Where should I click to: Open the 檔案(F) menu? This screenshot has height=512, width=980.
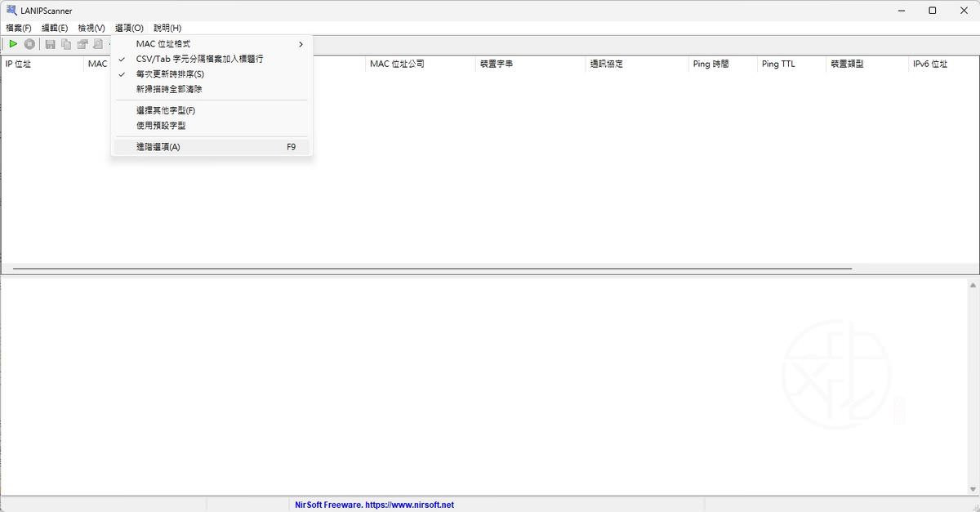tap(19, 28)
